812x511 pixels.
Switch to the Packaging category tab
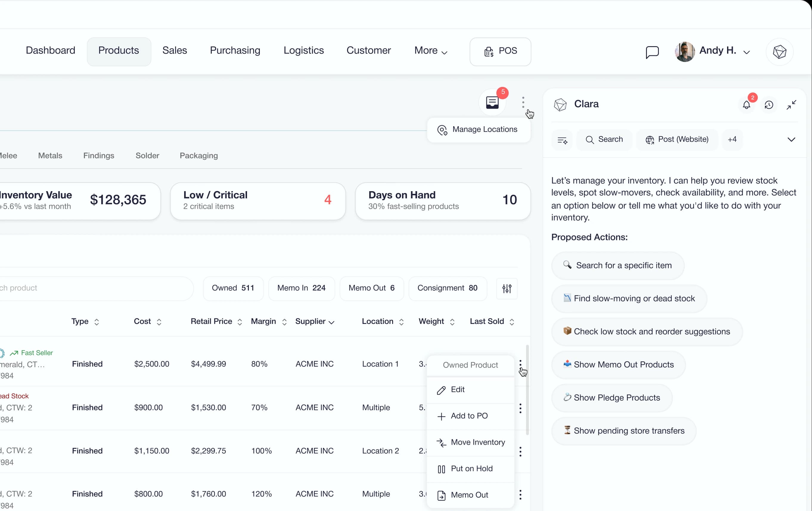click(x=199, y=156)
